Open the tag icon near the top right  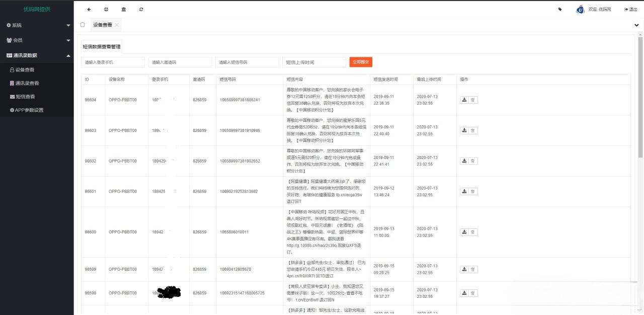(x=560, y=9)
